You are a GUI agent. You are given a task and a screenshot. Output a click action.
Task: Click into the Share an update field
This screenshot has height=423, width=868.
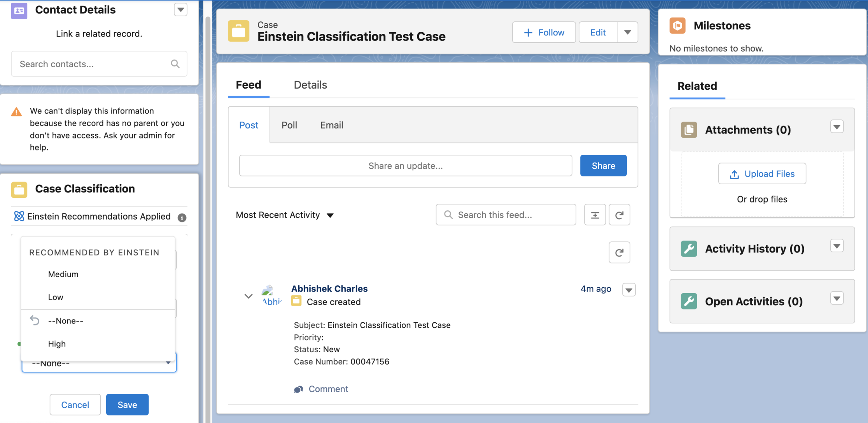point(405,166)
